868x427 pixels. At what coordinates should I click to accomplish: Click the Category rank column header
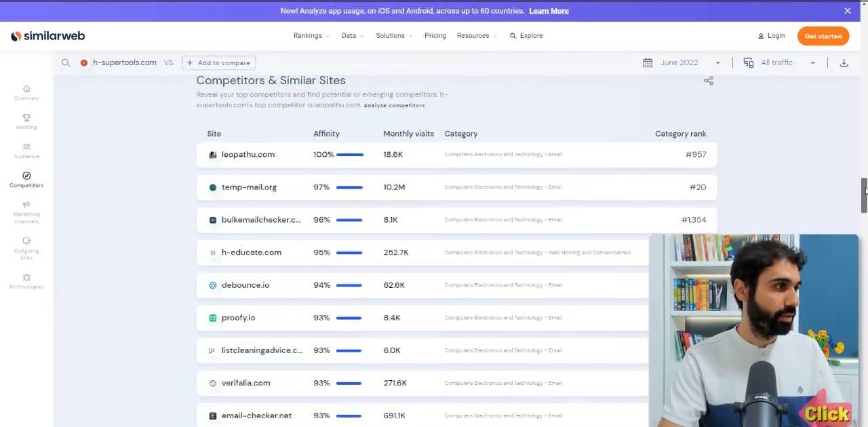681,134
